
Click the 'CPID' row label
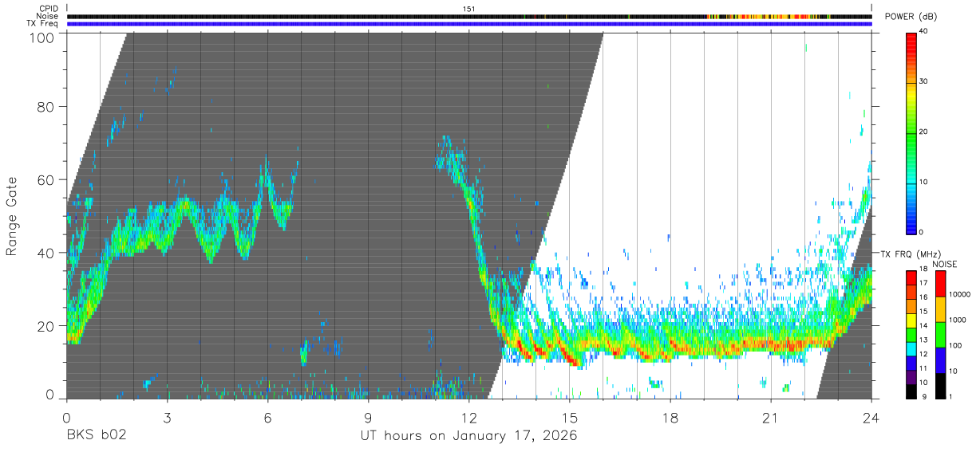tap(48, 9)
